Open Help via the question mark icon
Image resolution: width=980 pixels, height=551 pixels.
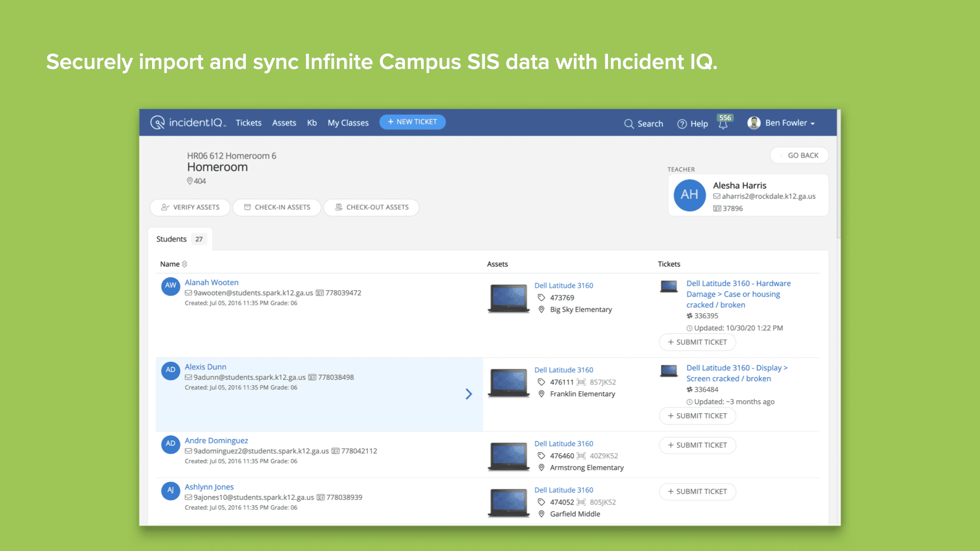(682, 123)
